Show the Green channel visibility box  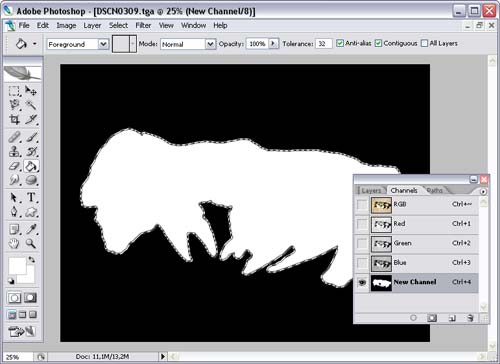(362, 243)
